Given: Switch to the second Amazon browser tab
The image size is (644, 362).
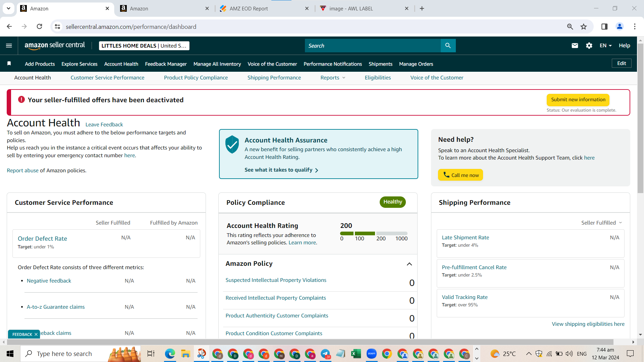Looking at the screenshot, I should click(164, 8).
